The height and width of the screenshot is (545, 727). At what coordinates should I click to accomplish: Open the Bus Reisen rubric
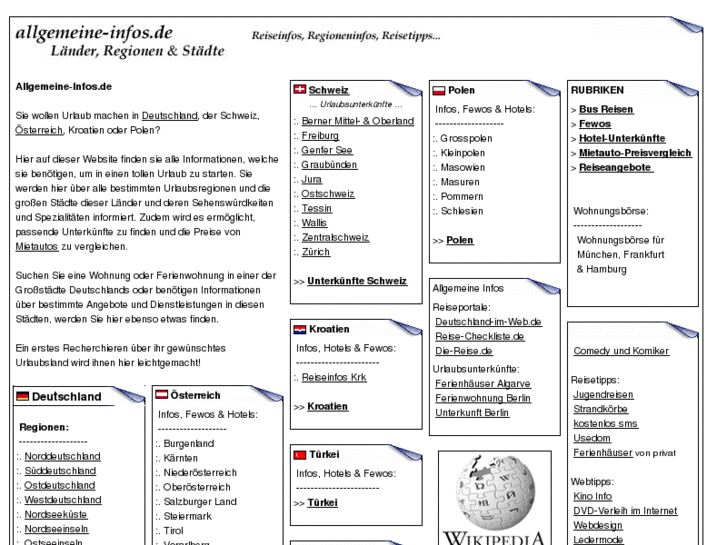click(x=606, y=109)
